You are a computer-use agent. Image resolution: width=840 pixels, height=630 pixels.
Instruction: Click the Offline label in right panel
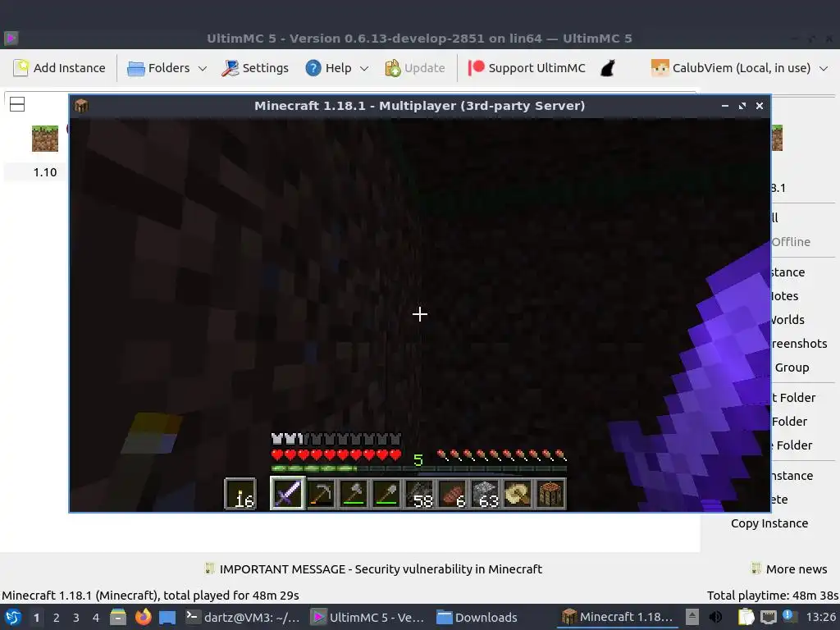[x=791, y=242]
